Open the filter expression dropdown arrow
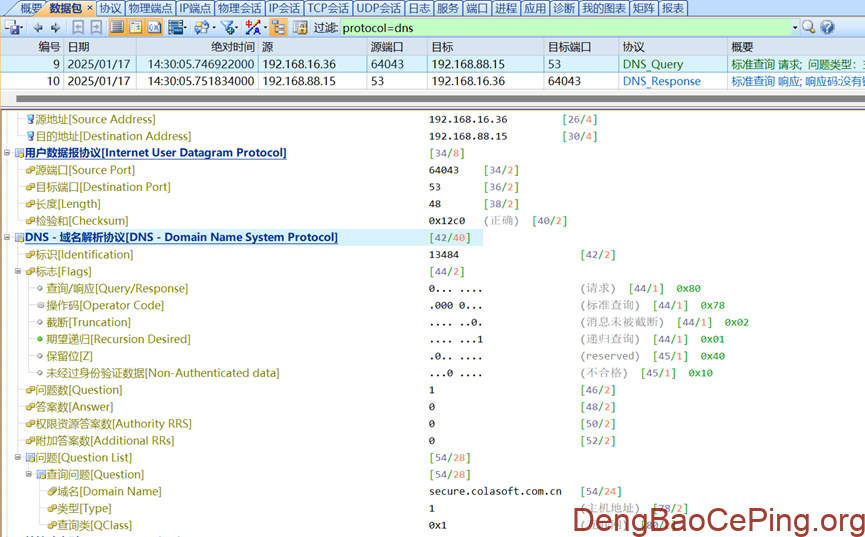 coord(795,28)
